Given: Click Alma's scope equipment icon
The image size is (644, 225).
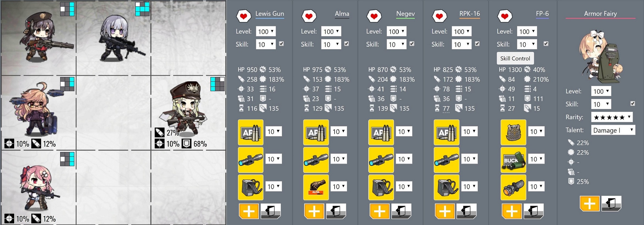Looking at the screenshot, I should click(316, 160).
